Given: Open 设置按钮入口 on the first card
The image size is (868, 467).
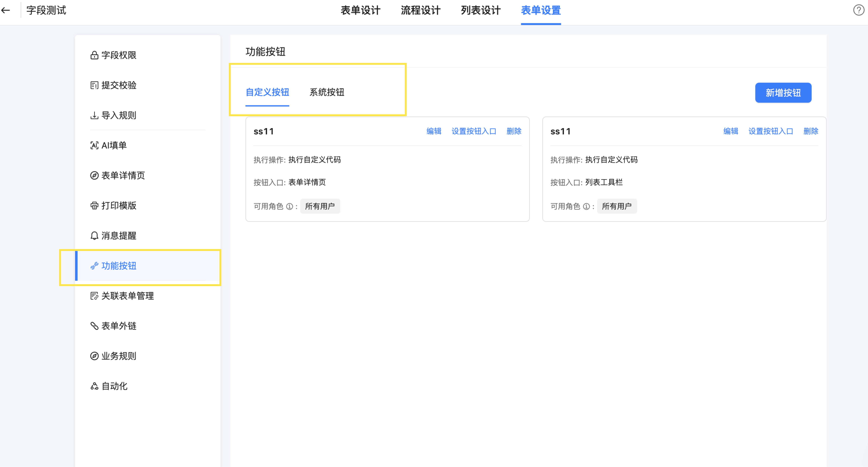Looking at the screenshot, I should (474, 131).
